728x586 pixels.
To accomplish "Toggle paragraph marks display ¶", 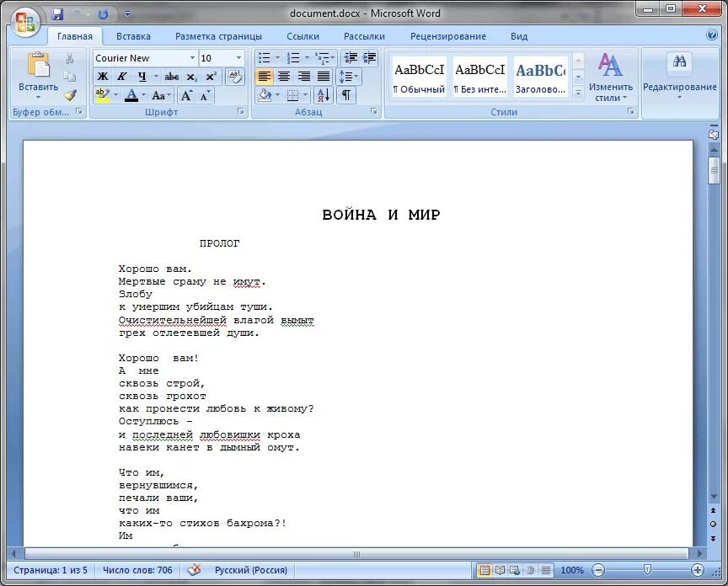I will click(346, 96).
